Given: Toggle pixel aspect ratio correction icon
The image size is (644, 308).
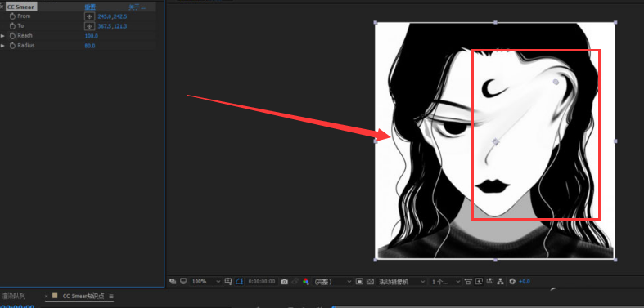Looking at the screenshot, I should pyautogui.click(x=468, y=282).
